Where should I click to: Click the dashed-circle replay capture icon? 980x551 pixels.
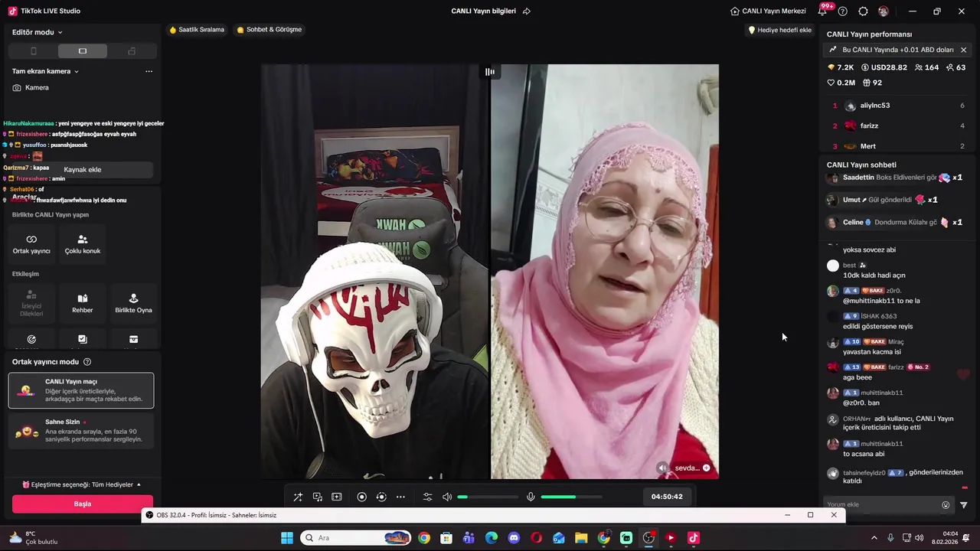click(381, 497)
